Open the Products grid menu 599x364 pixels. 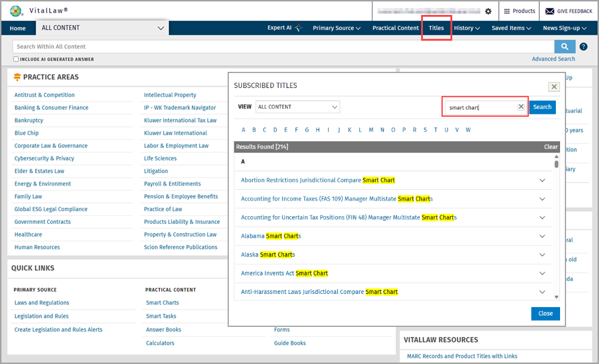(519, 11)
